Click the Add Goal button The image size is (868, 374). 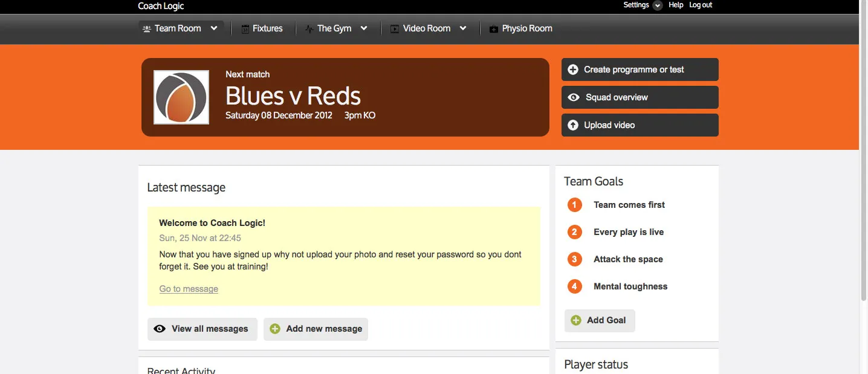click(x=600, y=320)
